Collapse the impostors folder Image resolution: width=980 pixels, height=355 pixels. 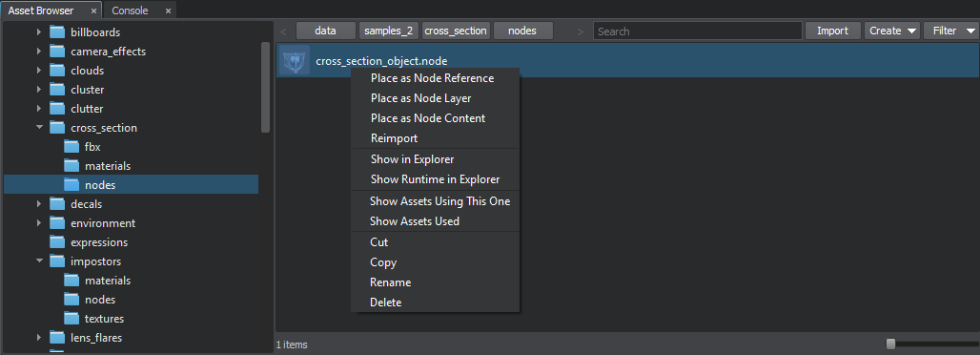[39, 261]
